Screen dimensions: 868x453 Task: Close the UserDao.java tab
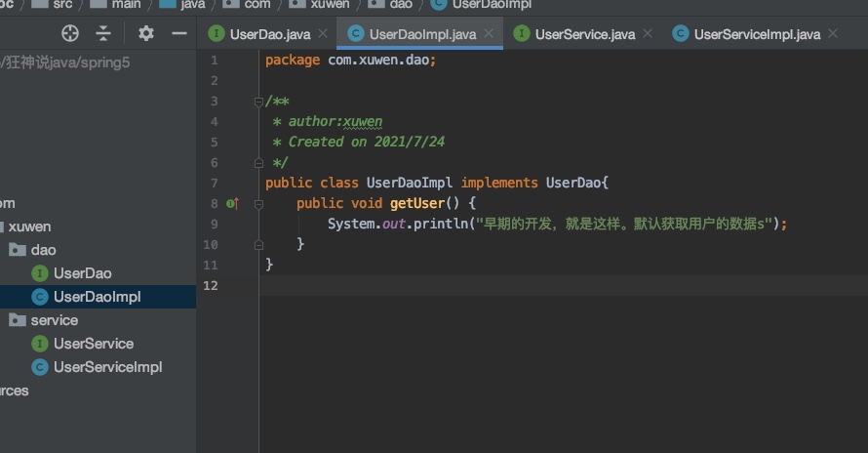[323, 34]
